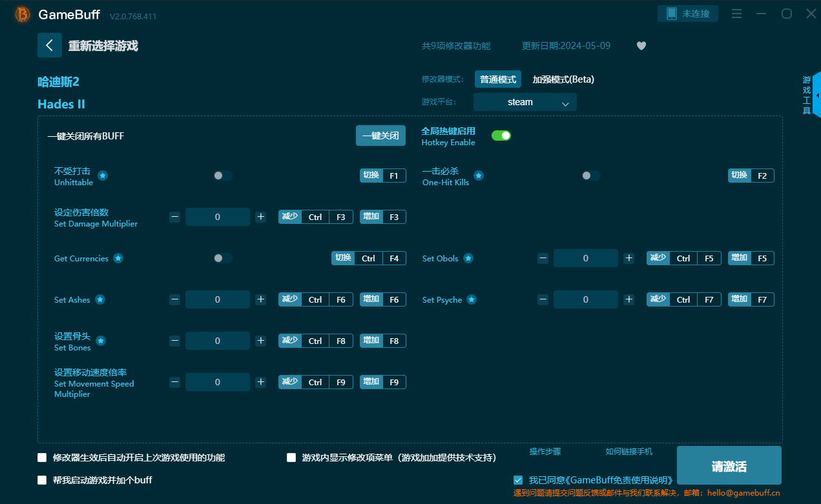Increase Set Obols value with plus

point(629,258)
